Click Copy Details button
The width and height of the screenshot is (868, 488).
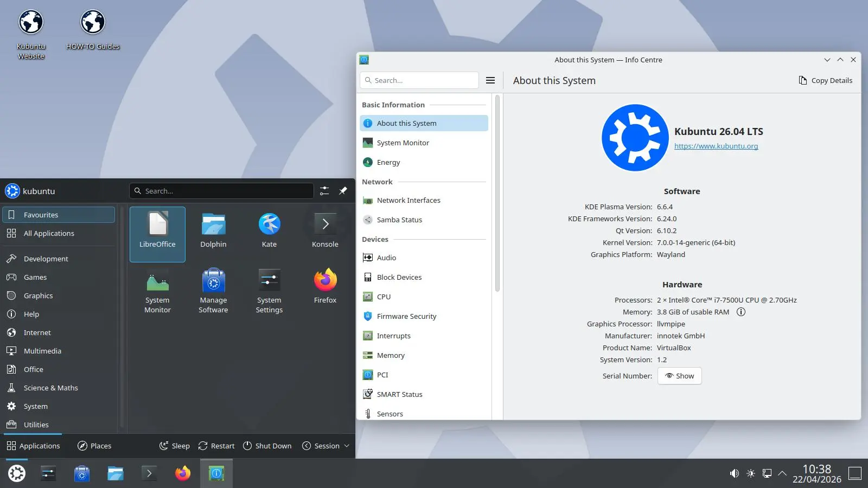pyautogui.click(x=825, y=80)
